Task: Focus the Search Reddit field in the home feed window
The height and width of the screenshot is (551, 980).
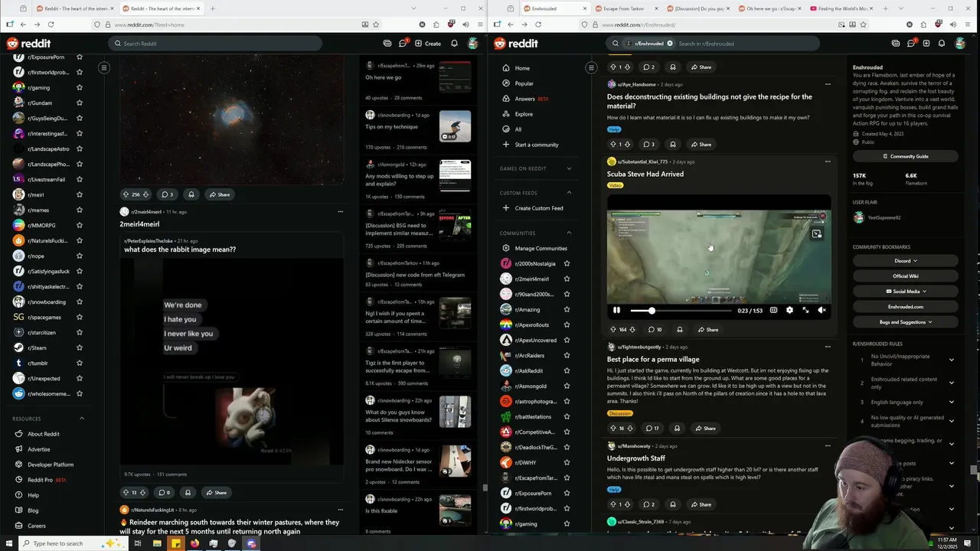Action: pyautogui.click(x=214, y=44)
